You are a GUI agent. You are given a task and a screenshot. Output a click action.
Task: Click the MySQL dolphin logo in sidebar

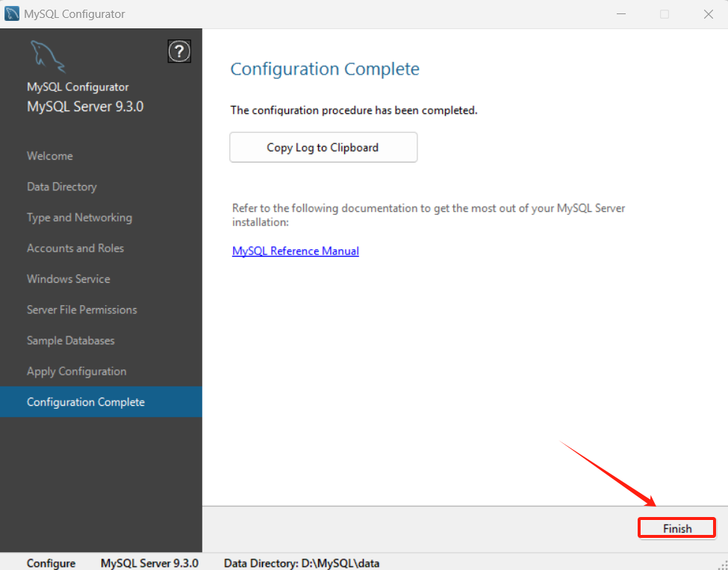pos(48,57)
